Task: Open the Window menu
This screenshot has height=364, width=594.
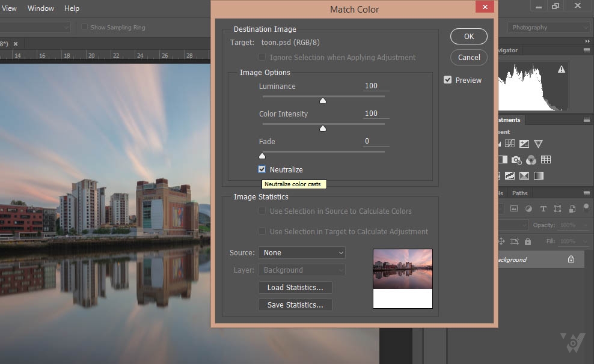Action: [41, 8]
